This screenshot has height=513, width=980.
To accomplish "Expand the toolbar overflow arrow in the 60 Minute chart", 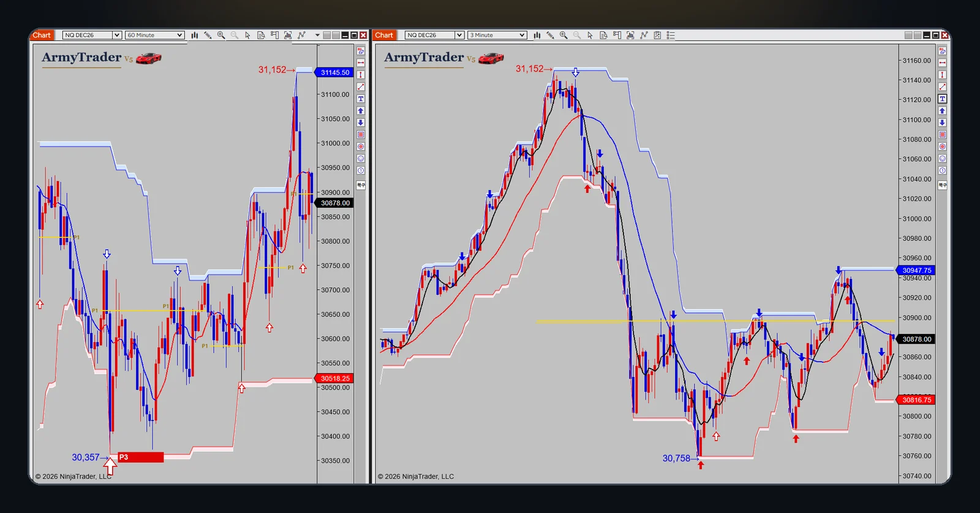I will click(x=317, y=35).
